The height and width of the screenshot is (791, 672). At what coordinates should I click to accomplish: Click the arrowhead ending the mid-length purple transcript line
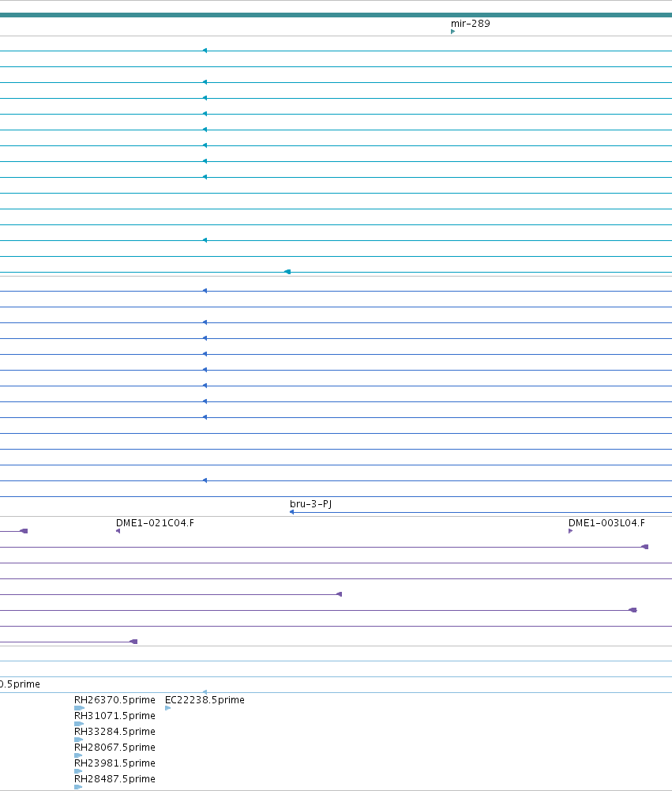(340, 594)
